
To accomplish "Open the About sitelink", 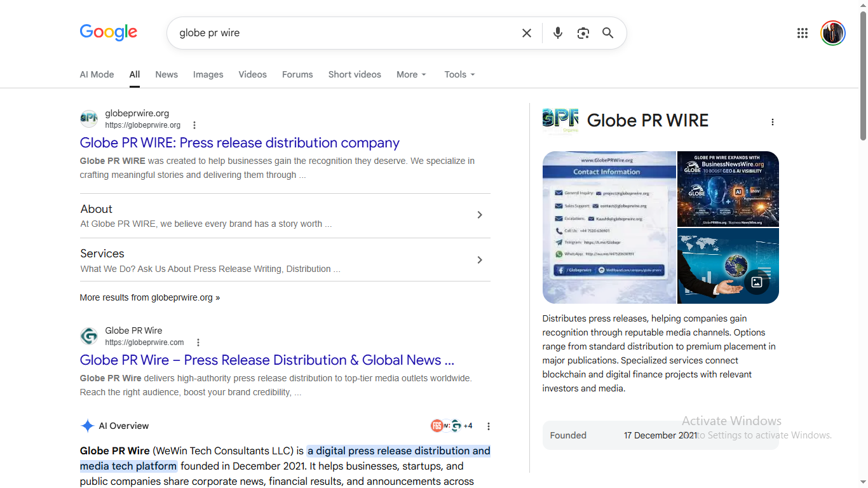I will (x=96, y=209).
